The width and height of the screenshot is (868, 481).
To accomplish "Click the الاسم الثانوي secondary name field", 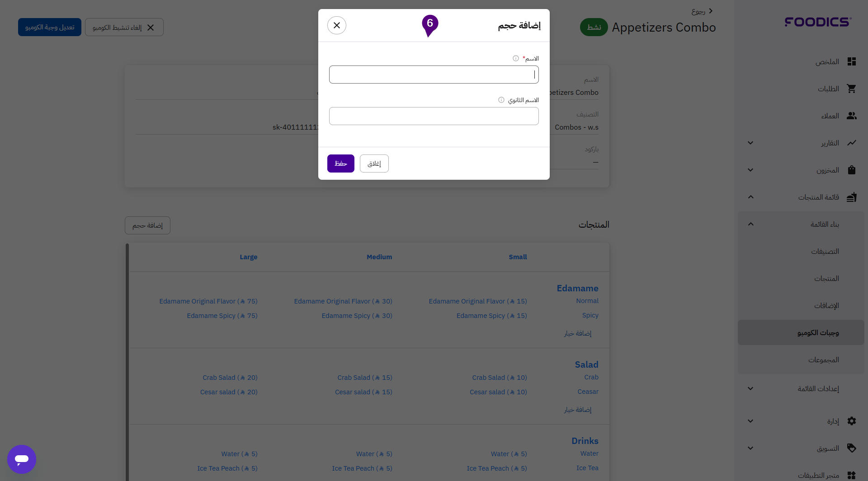I will (434, 116).
